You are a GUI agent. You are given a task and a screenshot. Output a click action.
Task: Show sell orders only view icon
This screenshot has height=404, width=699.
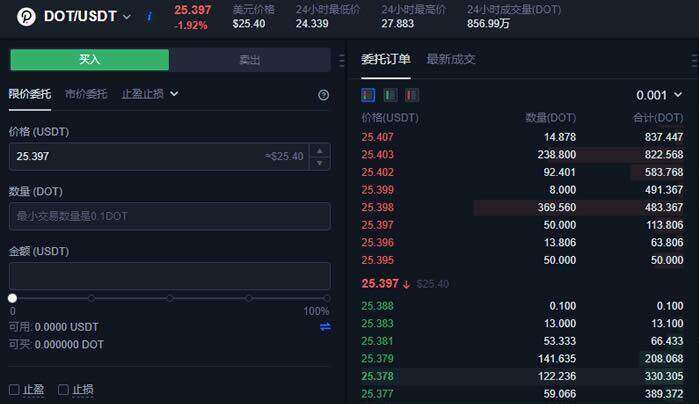[412, 95]
